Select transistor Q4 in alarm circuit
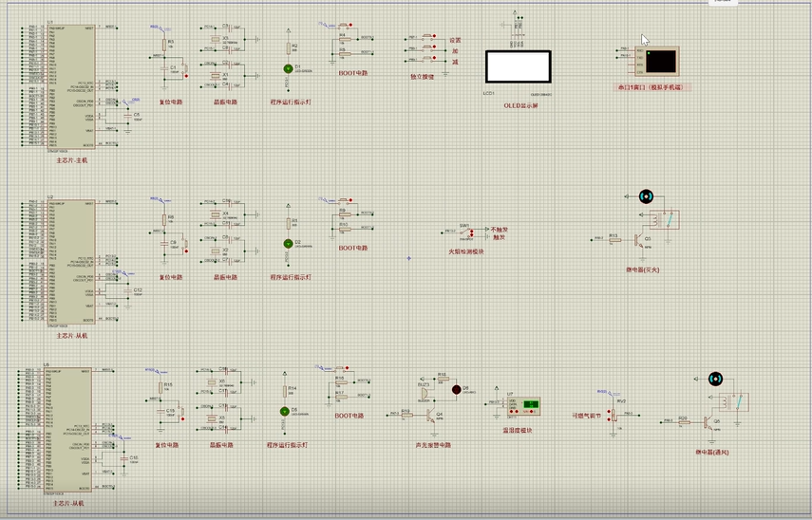 [x=430, y=415]
